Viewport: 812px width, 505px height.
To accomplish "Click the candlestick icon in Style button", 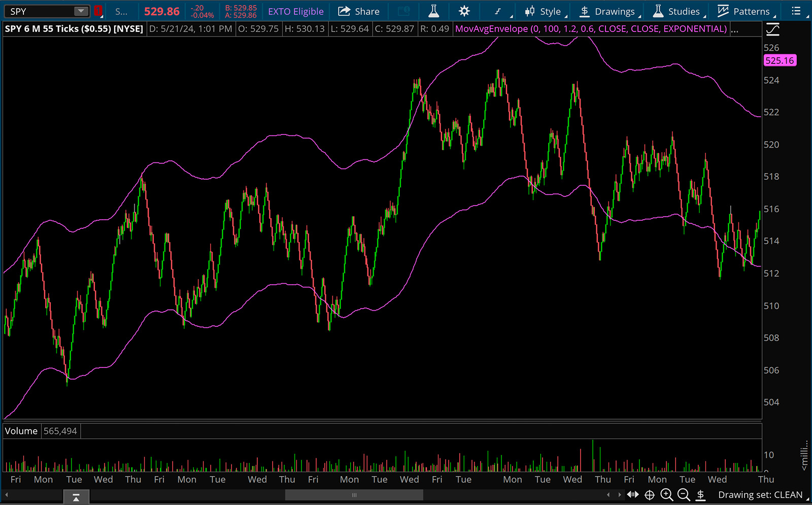I will (530, 11).
